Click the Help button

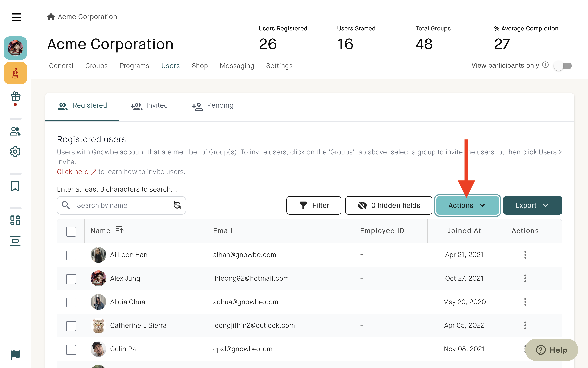(551, 350)
